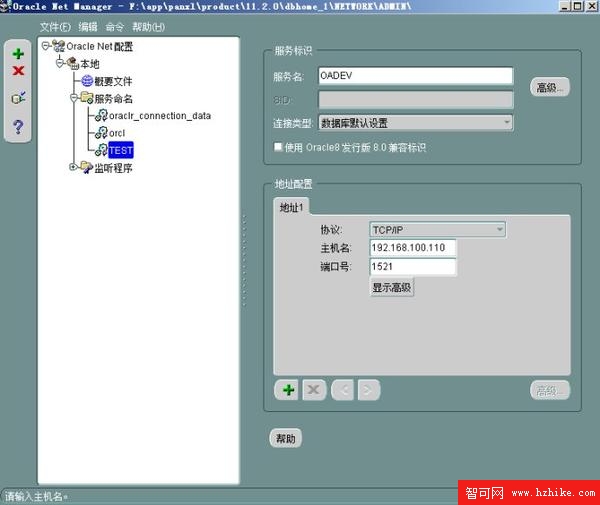Click the 监听程序 folder icon
Image resolution: width=600 pixels, height=505 pixels.
87,167
